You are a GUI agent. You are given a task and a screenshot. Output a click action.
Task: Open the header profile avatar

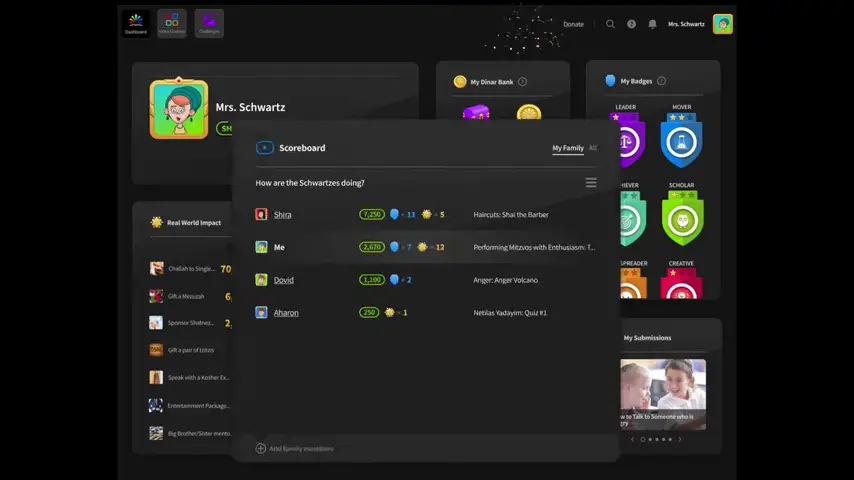[723, 24]
